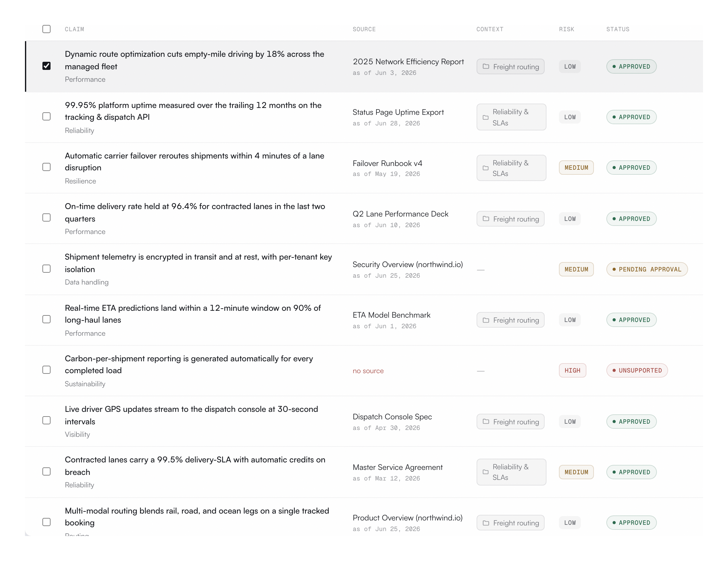Screen dimensions: 728x561
Task: Click MEDIUM risk badge for Shipment telemetry claim
Action: (576, 270)
